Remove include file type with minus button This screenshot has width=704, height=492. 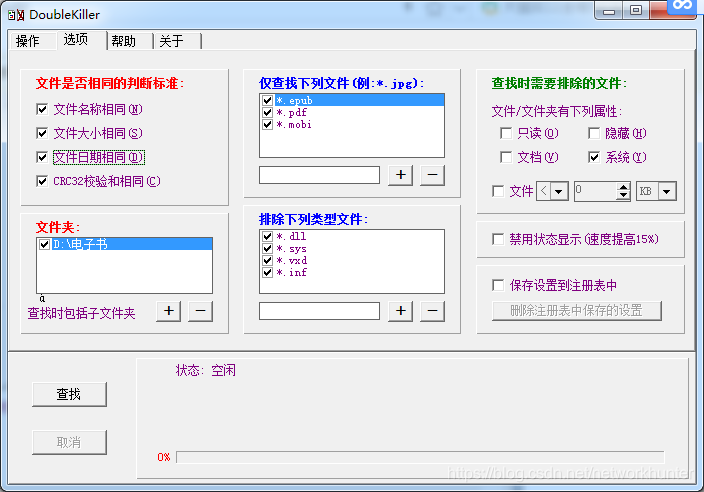click(432, 175)
